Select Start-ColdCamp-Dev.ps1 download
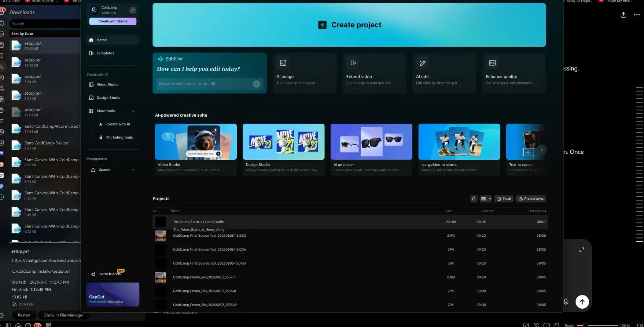This screenshot has width=644, height=327. (x=45, y=145)
